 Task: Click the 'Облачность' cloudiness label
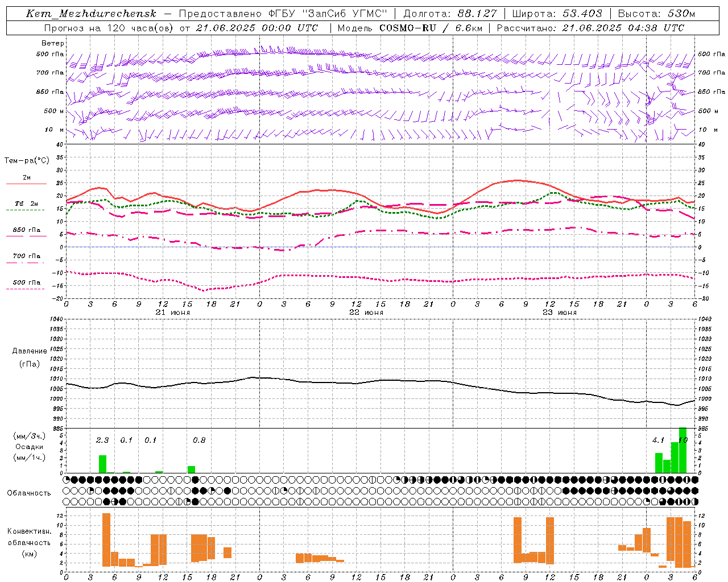pyautogui.click(x=29, y=493)
